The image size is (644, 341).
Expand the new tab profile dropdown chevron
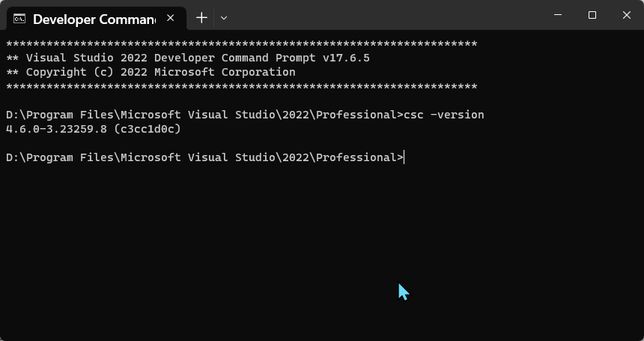click(224, 18)
